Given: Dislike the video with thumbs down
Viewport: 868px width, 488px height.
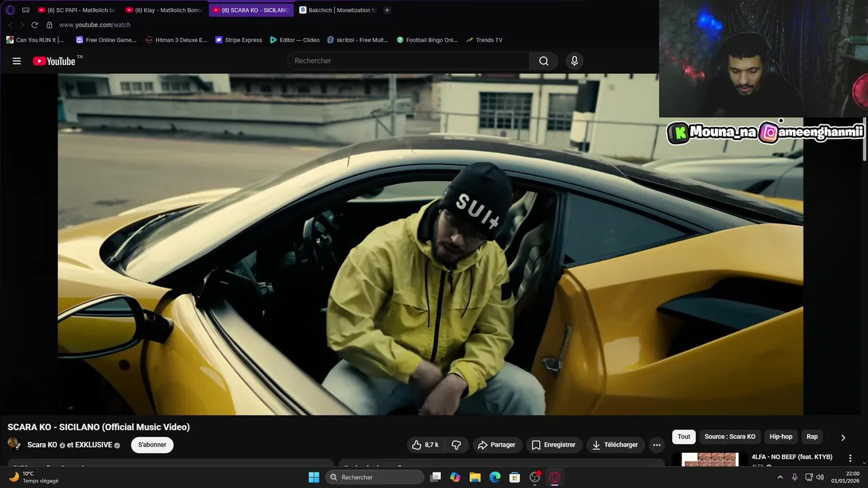Looking at the screenshot, I should (456, 445).
